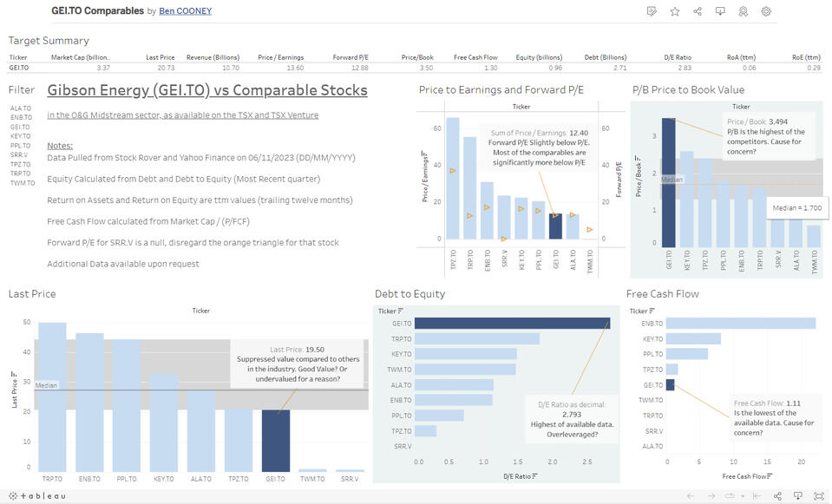Screen dimensions: 832x504
Task: Click the RoE (ttm) value 0.29
Action: tap(814, 68)
